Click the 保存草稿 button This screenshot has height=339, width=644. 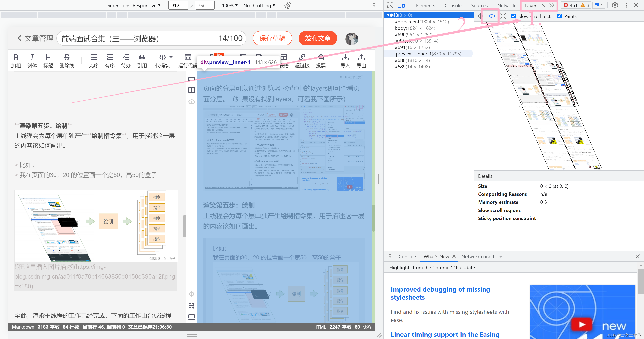[272, 38]
